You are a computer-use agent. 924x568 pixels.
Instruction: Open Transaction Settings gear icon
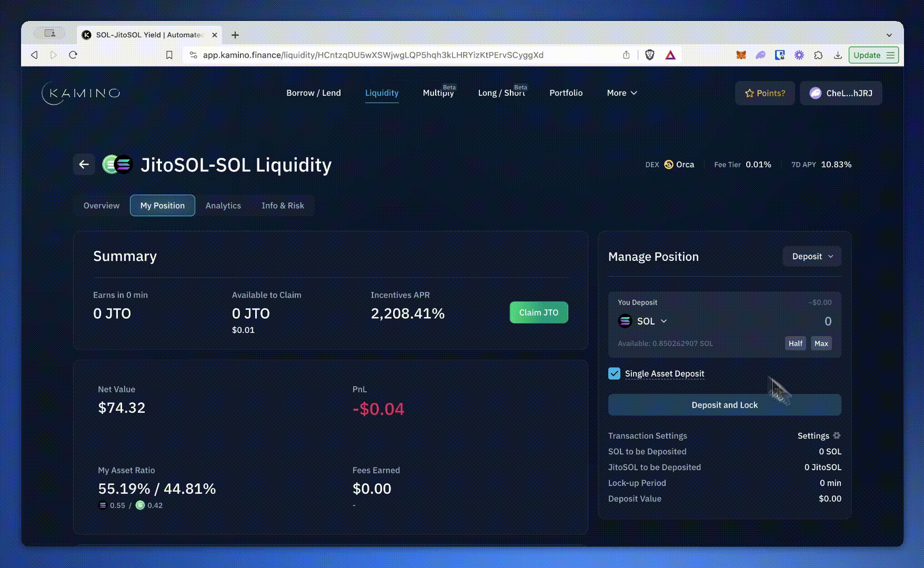pyautogui.click(x=837, y=435)
